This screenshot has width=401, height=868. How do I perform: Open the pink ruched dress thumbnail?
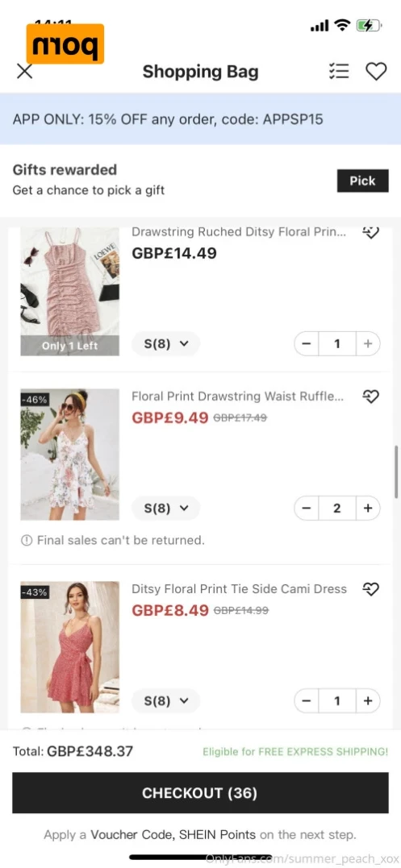[69, 291]
